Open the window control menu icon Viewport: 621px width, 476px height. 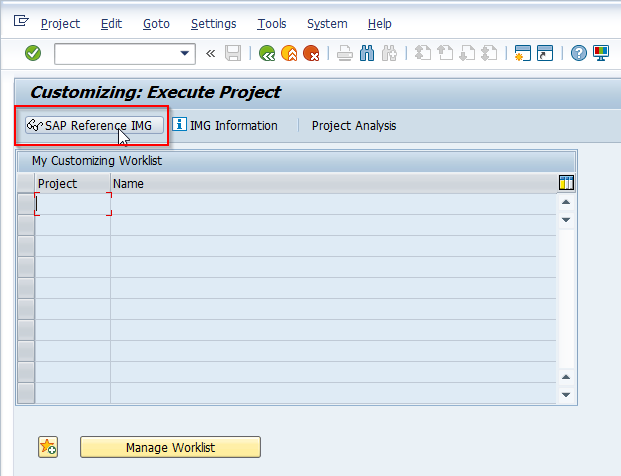pos(21,21)
